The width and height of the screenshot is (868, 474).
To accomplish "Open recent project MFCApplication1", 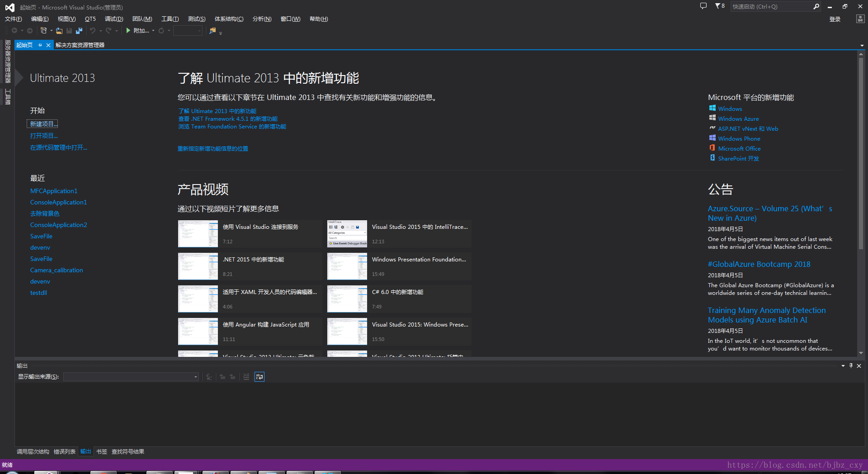I will (x=54, y=191).
